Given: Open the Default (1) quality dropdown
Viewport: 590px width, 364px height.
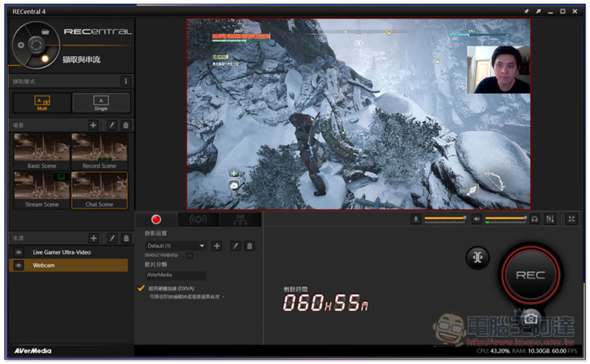Looking at the screenshot, I should point(176,246).
